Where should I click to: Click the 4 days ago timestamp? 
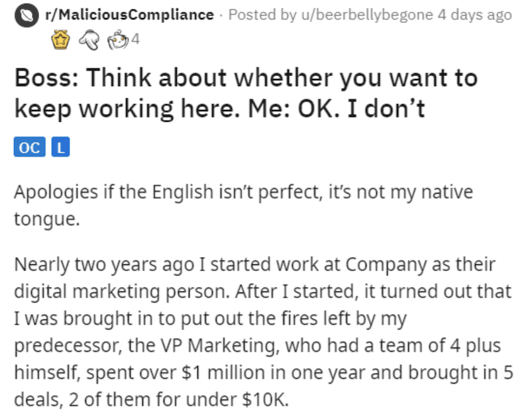474,15
